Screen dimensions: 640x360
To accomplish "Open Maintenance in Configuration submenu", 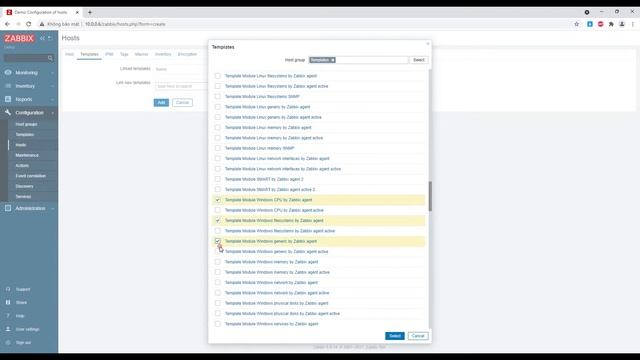I will 27,155.
